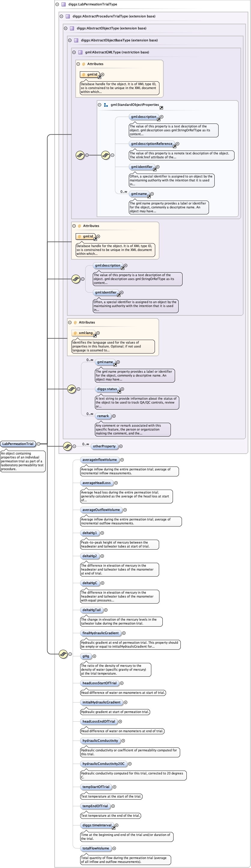Click the sequence compositor icon beside otherProperty
This screenshot has width=251, height=868.
67,446
